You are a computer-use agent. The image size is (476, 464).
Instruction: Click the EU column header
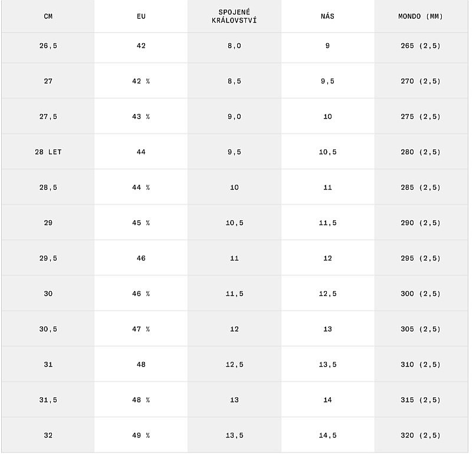pos(141,17)
